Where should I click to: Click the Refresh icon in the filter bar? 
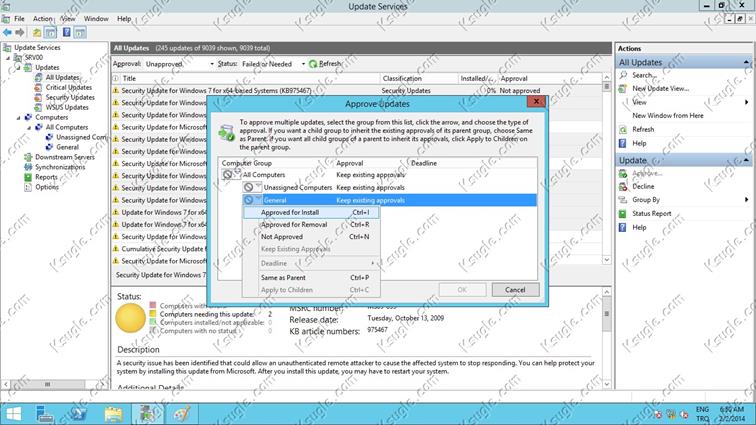click(313, 64)
